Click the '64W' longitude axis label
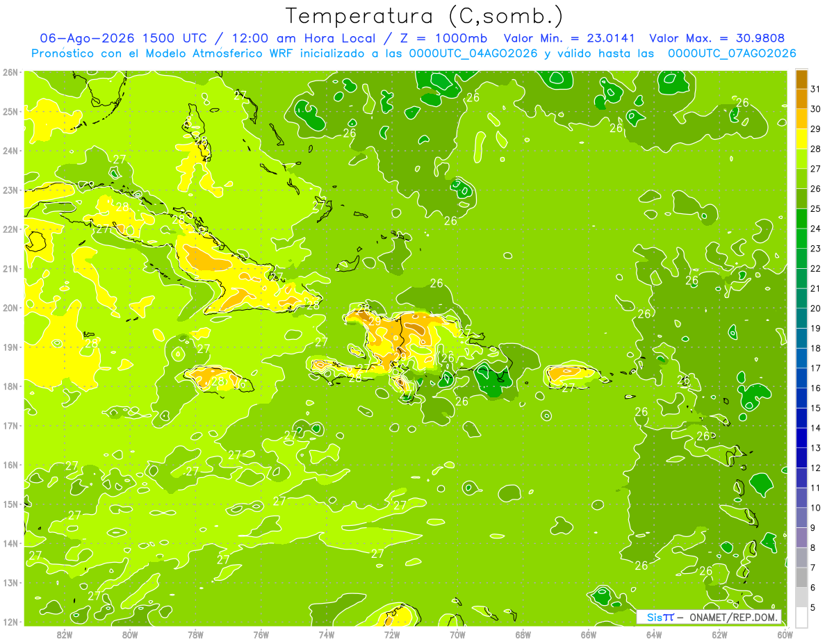 tap(654, 635)
